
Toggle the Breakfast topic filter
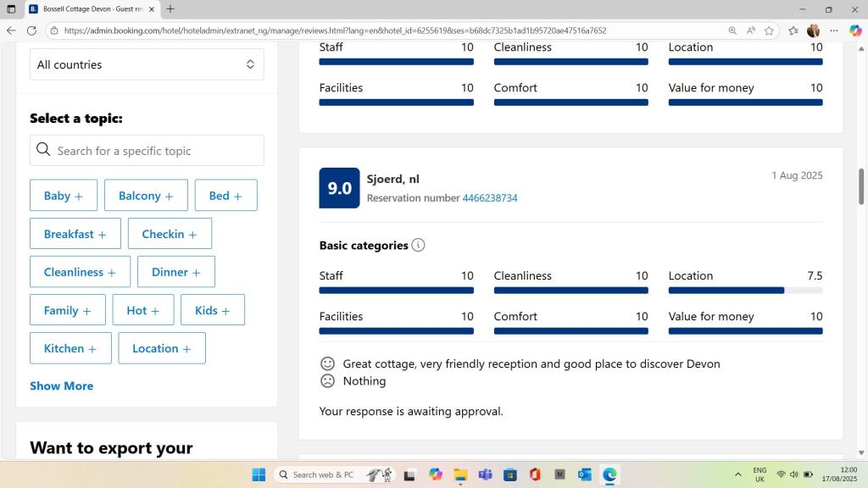pyautogui.click(x=75, y=234)
